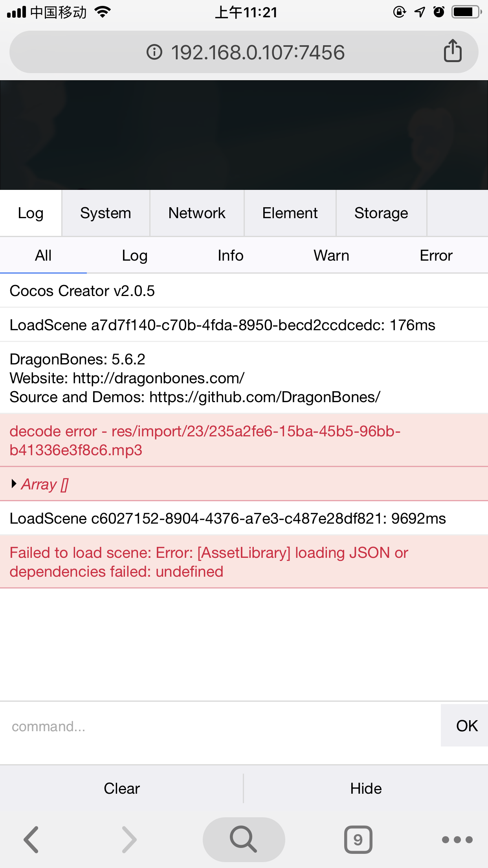Switch to the Network tab
The image size is (488, 868).
pyautogui.click(x=197, y=213)
